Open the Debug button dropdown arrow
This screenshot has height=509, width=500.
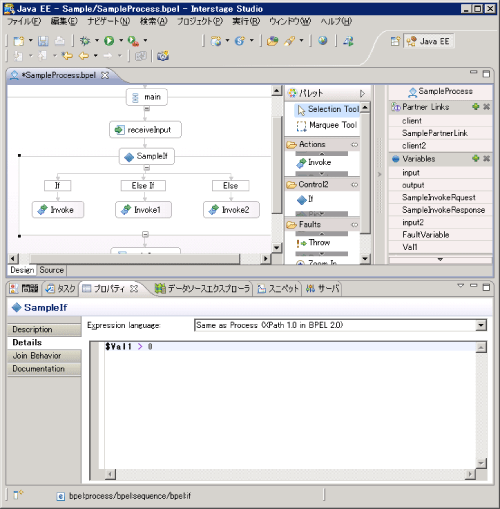[x=97, y=40]
